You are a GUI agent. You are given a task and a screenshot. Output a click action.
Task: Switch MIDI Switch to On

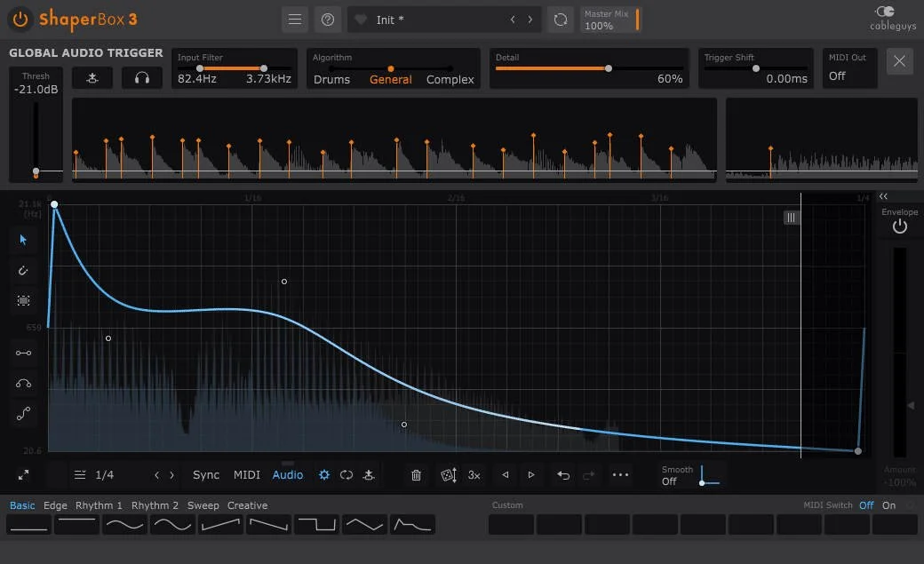888,504
